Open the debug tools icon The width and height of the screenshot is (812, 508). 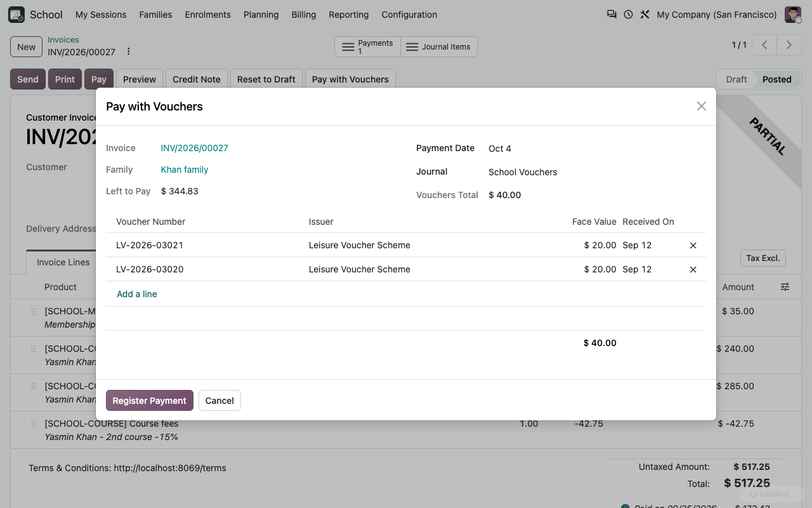tap(645, 15)
